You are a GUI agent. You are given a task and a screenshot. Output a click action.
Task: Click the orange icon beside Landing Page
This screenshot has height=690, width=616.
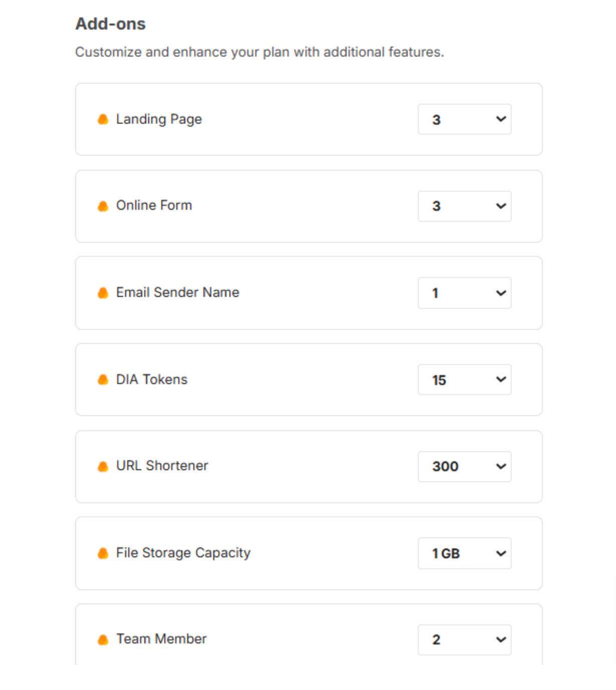[103, 119]
